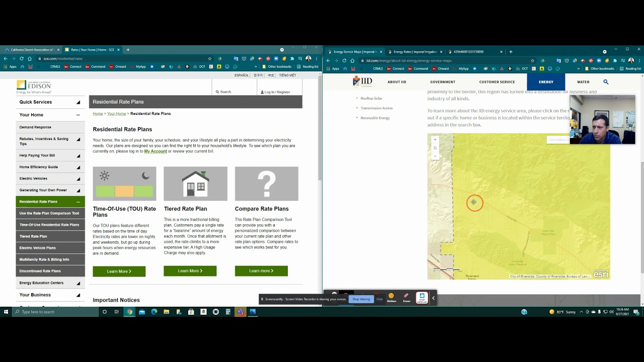Select the Eraser tool in Screencastify toolbar
644x362 pixels.
(407, 298)
